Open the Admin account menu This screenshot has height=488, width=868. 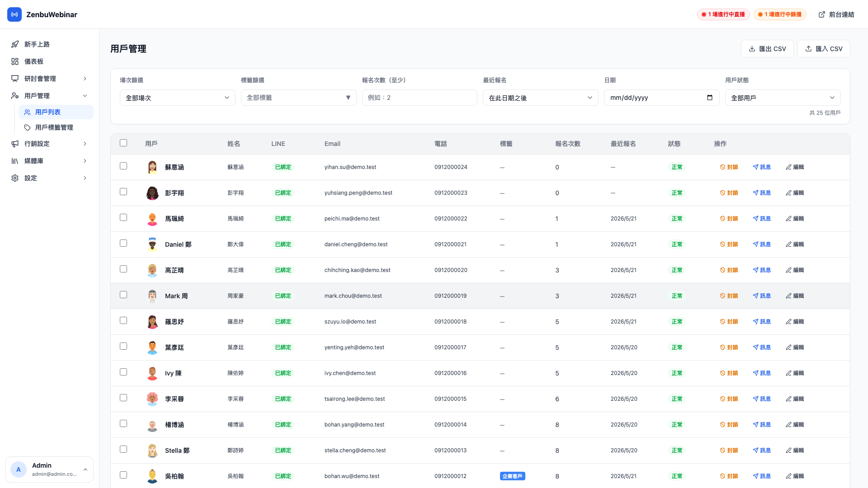[x=49, y=469]
